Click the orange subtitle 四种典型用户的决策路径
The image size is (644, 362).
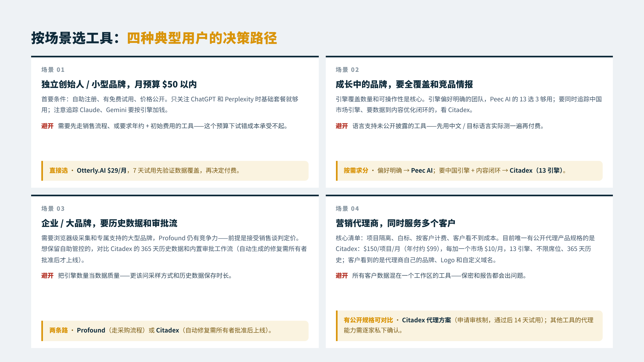coord(202,38)
